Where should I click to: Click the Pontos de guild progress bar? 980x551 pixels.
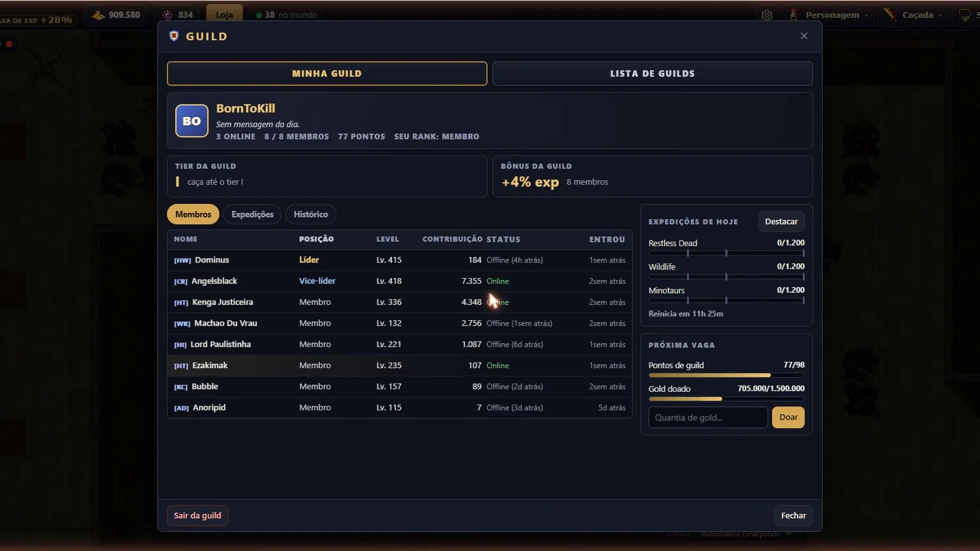click(x=727, y=375)
